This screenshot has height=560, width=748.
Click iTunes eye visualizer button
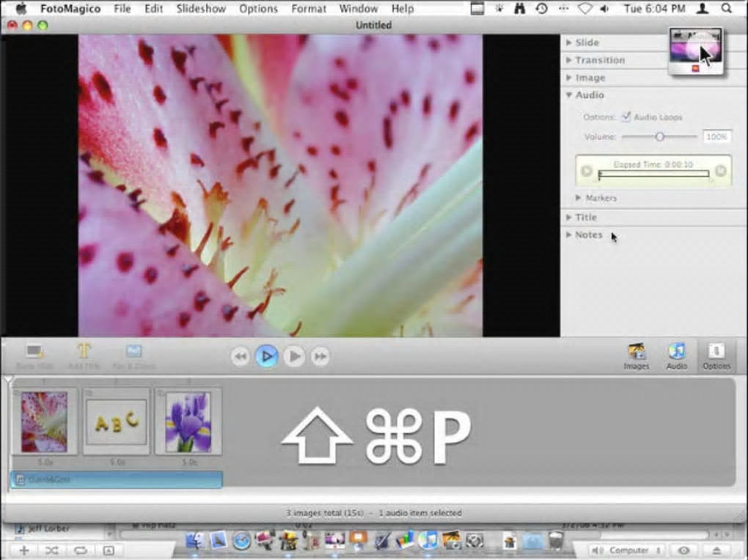pos(683,550)
